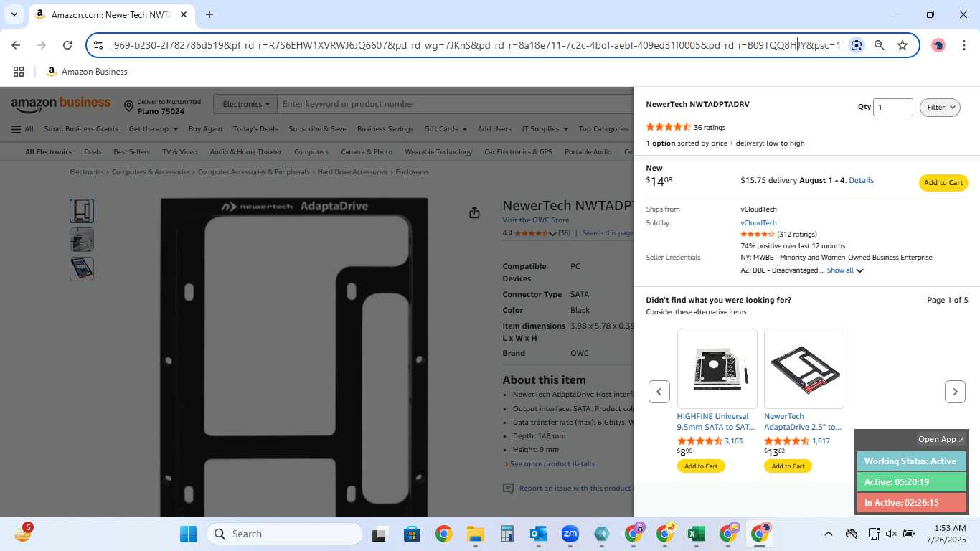Open NewerTech AdaptaDrive 2.5" product link
The width and height of the screenshot is (980, 551).
pyautogui.click(x=803, y=422)
